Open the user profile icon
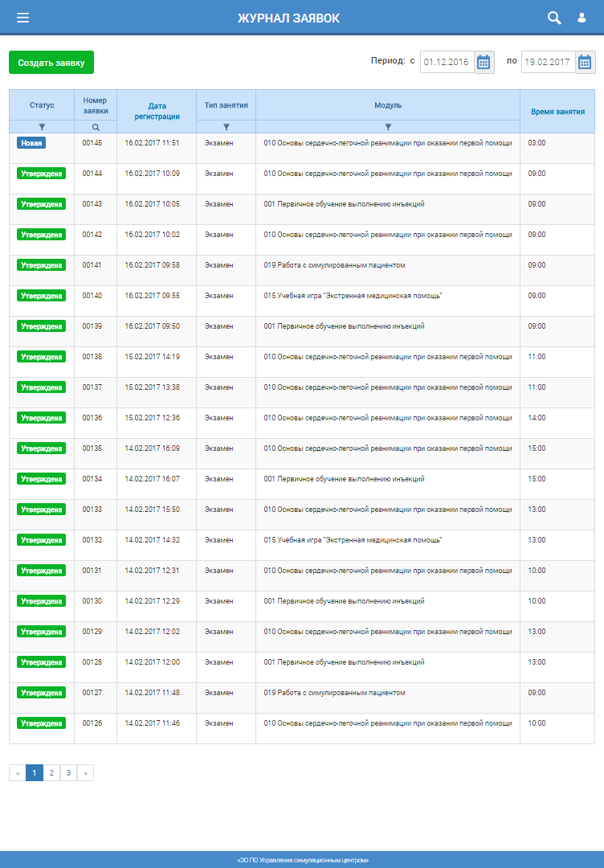604x868 pixels. pyautogui.click(x=582, y=18)
